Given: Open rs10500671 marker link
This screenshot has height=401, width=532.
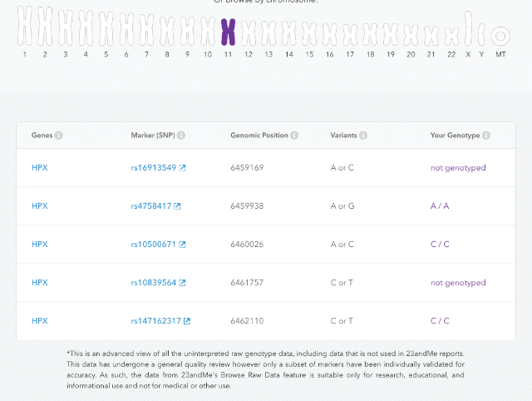Looking at the screenshot, I should (153, 245).
